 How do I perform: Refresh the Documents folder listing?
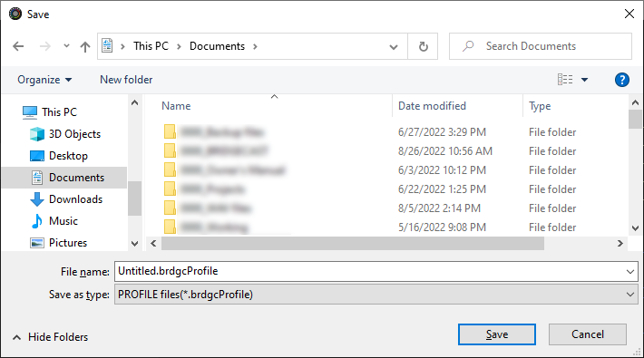pos(423,46)
